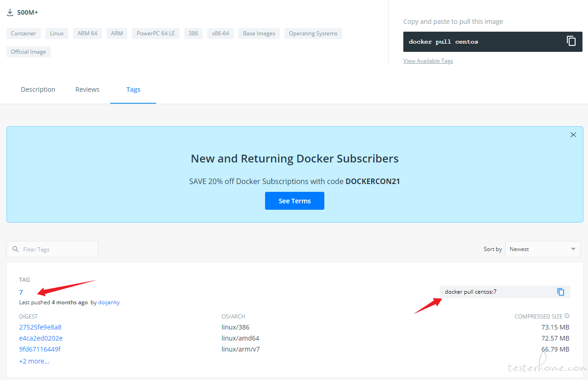The width and height of the screenshot is (588, 380).
Task: Copy the docker pull centos:7 command
Action: click(x=560, y=292)
